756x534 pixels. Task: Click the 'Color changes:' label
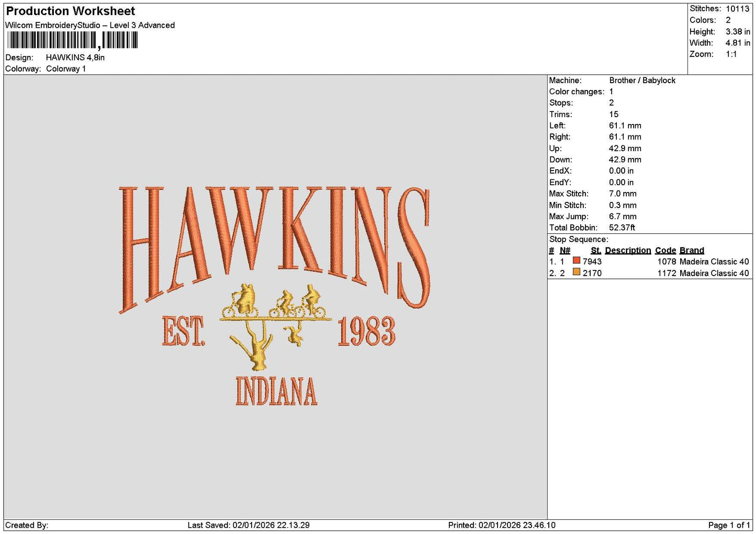pyautogui.click(x=577, y=92)
